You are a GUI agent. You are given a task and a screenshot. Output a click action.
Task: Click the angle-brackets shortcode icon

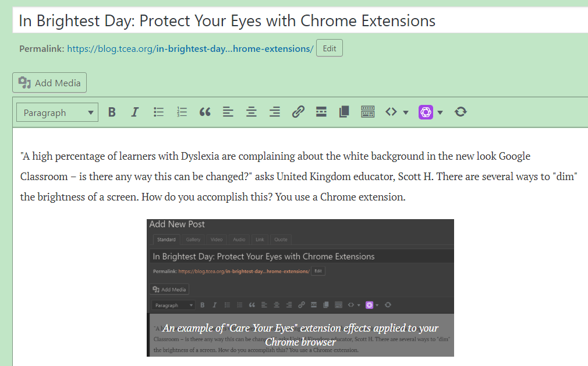click(391, 112)
